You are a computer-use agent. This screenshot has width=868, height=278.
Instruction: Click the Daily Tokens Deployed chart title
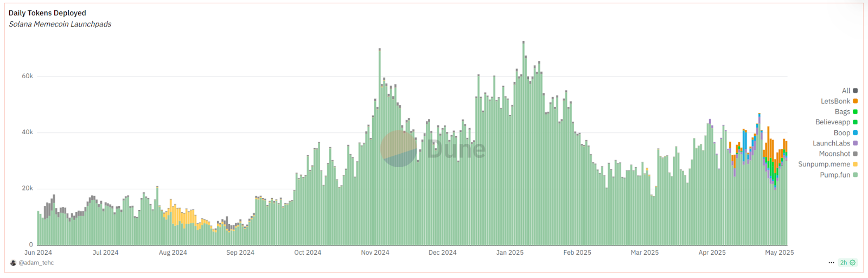pos(47,13)
